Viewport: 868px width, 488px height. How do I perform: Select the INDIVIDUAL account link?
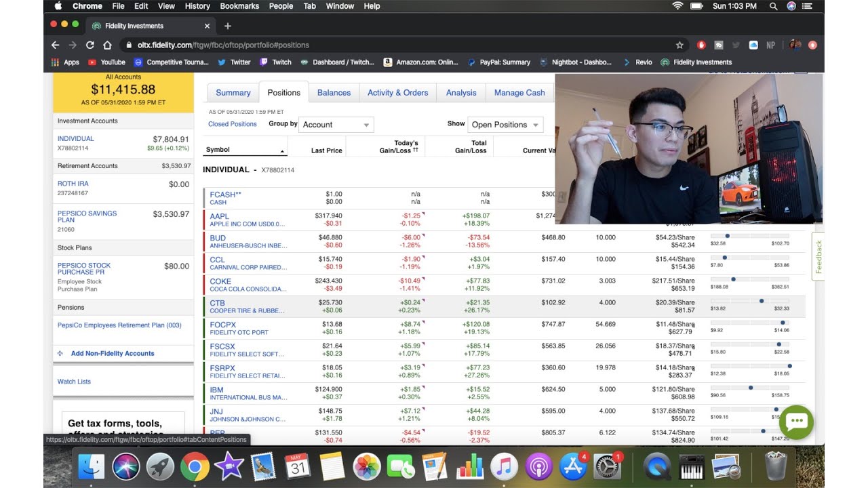pyautogui.click(x=76, y=138)
